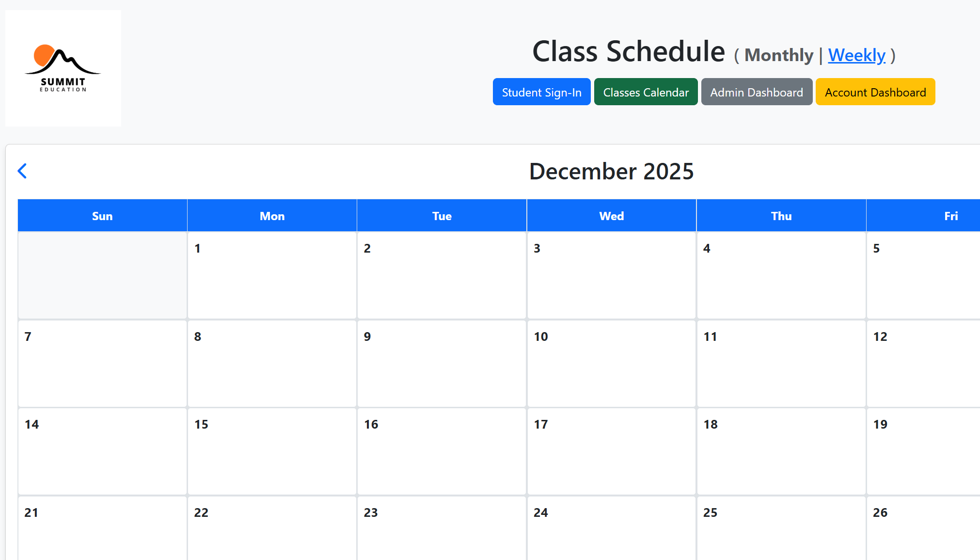
Task: Click the Student Sign-In button
Action: tap(541, 92)
